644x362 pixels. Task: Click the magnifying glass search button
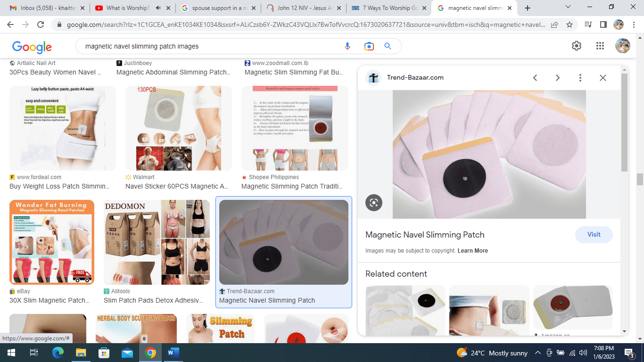tap(388, 46)
